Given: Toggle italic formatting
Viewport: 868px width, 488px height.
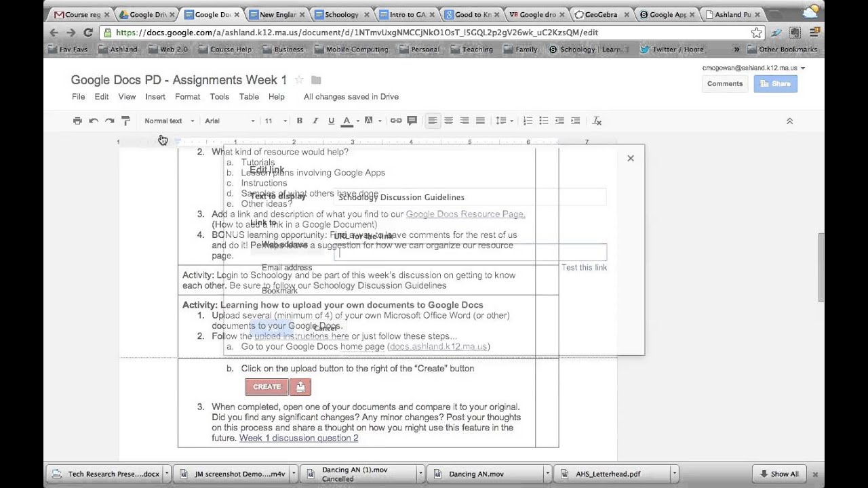Looking at the screenshot, I should coord(315,121).
